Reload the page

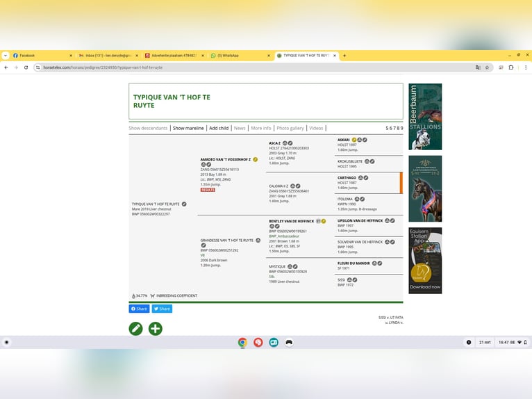26,67
